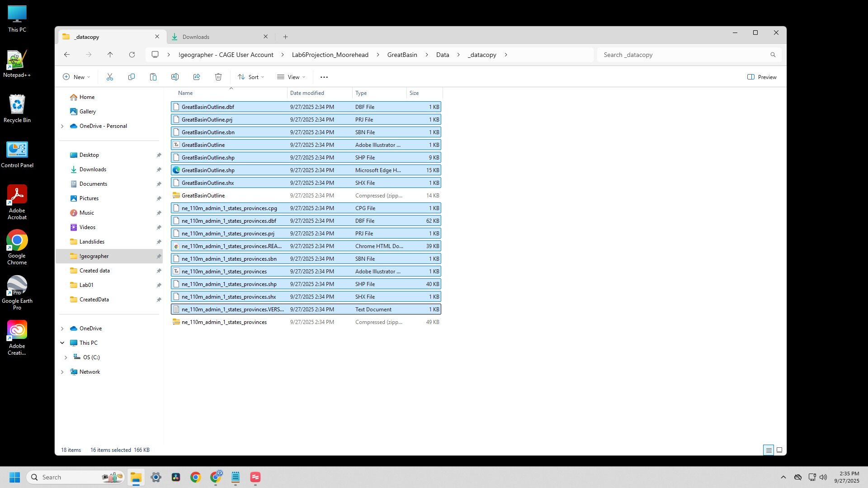The image size is (868, 488).
Task: Click the Copy icon in toolbar
Action: point(132,77)
